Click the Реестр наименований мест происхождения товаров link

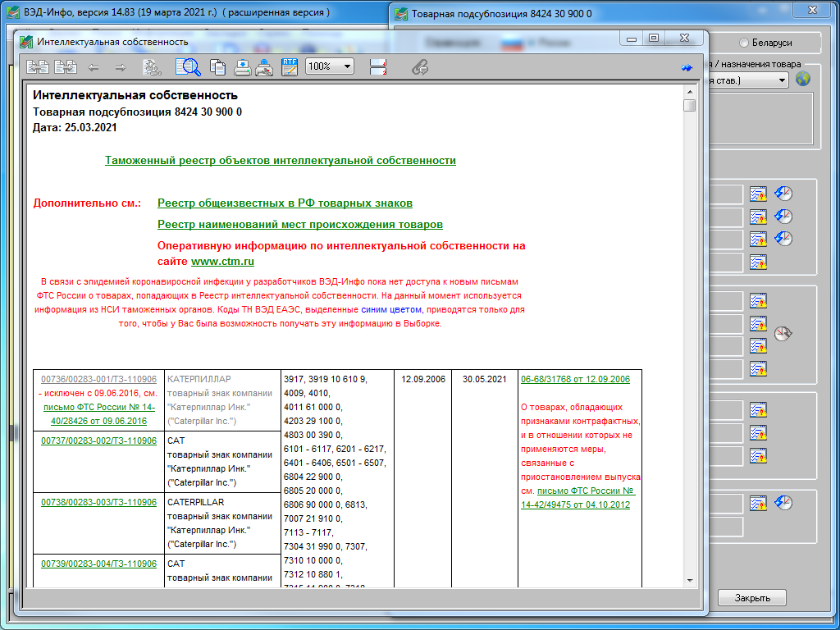tap(300, 225)
